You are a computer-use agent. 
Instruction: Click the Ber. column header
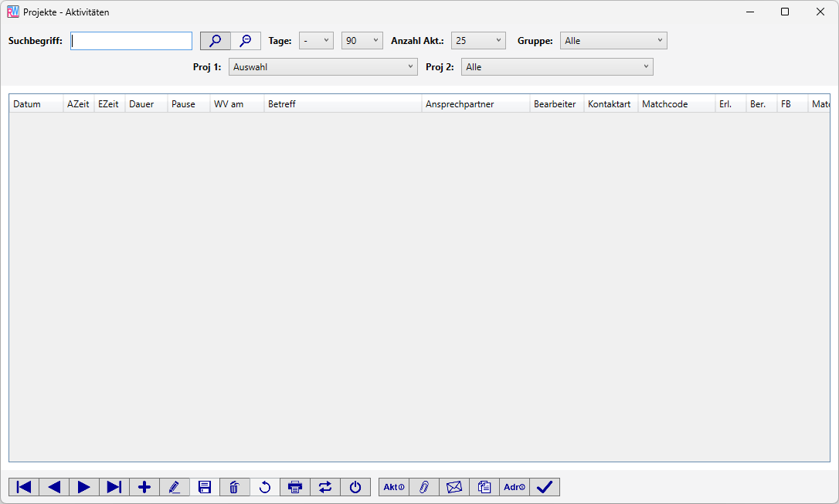(x=762, y=104)
